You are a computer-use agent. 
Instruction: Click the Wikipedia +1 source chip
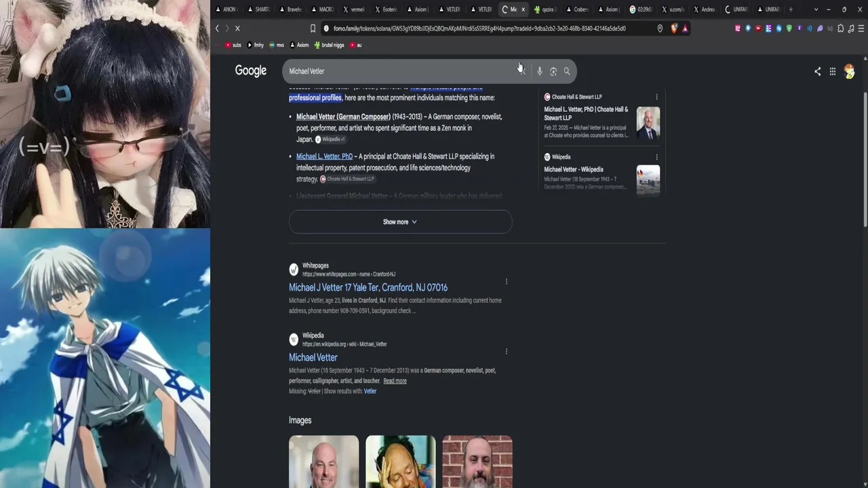[x=330, y=140]
